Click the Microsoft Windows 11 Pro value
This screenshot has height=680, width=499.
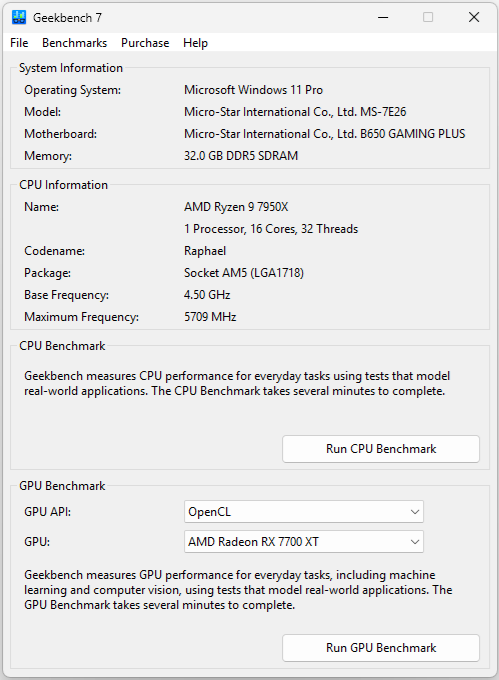pyautogui.click(x=254, y=90)
